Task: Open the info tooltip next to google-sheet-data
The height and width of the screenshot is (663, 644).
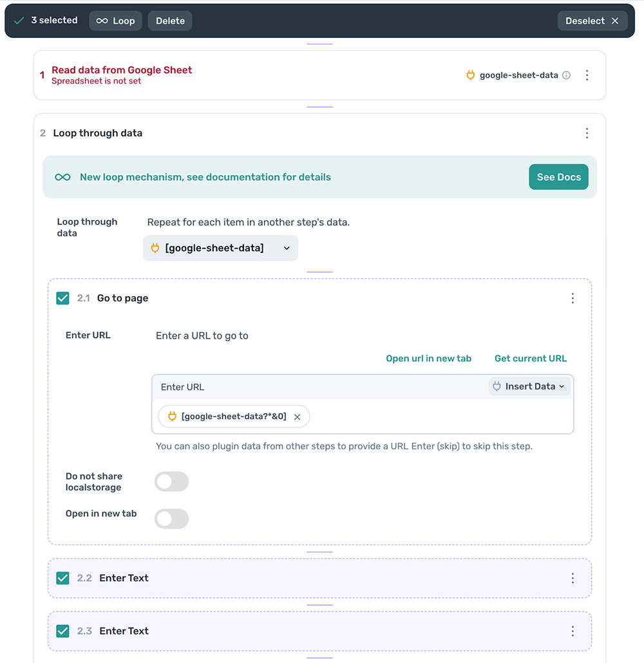Action: [x=566, y=75]
